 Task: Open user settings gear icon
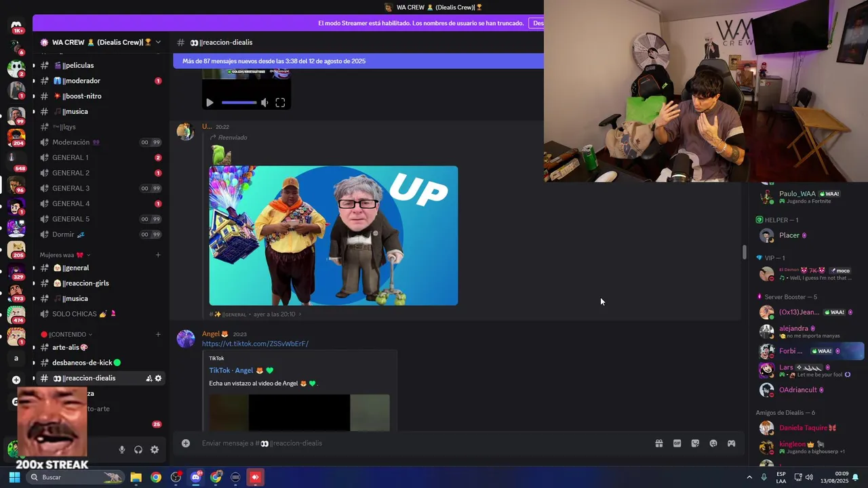point(155,449)
